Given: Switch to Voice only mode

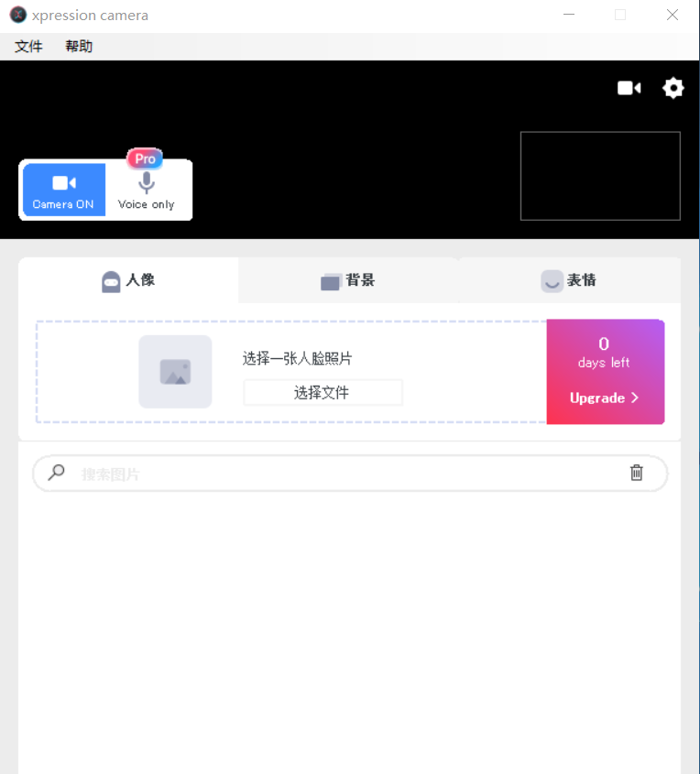Looking at the screenshot, I should point(146,191).
